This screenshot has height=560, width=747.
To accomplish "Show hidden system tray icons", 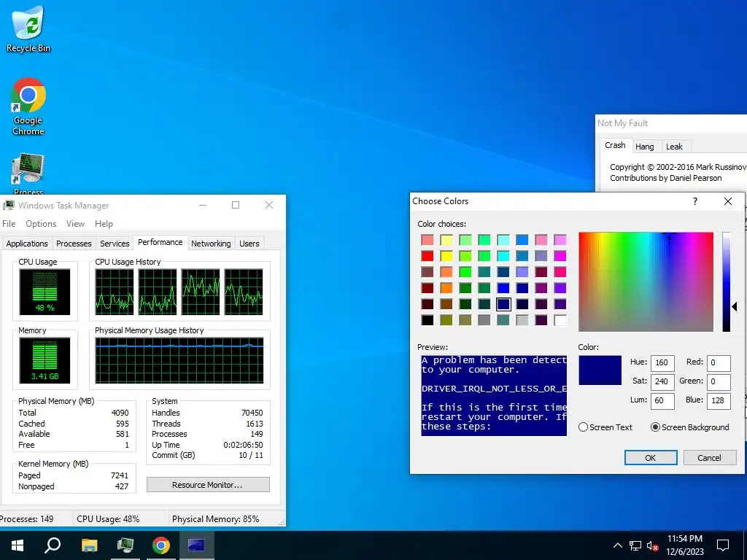I will point(617,545).
